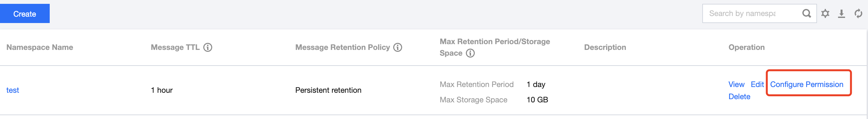The width and height of the screenshot is (868, 119).
Task: Click the Operation column header
Action: (x=746, y=47)
